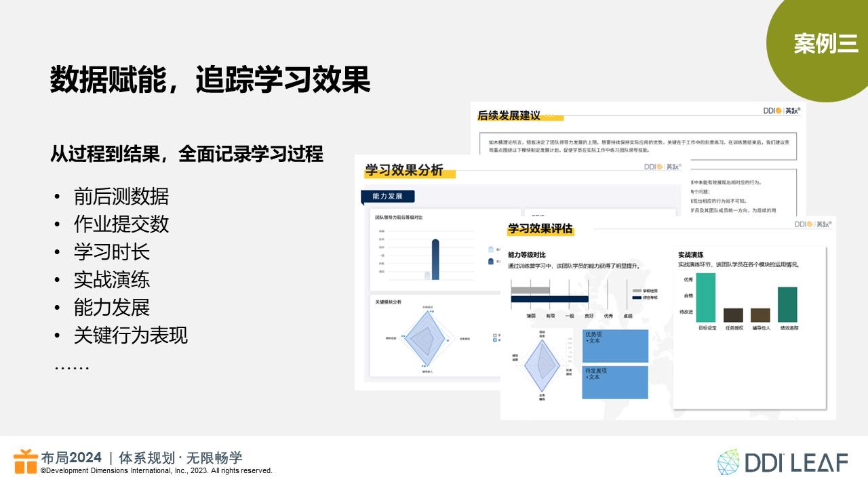868x488 pixels.
Task: Click the DDI logo on the 后续发展建议 page
Action: click(782, 110)
